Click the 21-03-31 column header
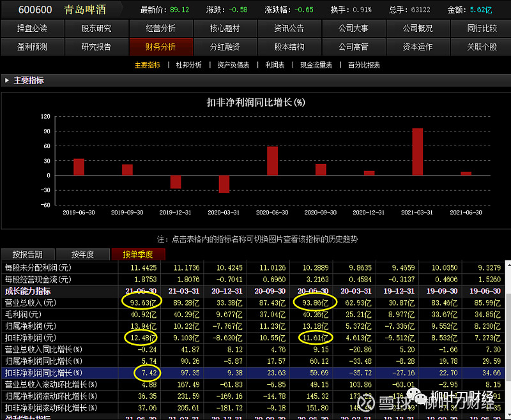This screenshot has height=420, width=511. 183,291
